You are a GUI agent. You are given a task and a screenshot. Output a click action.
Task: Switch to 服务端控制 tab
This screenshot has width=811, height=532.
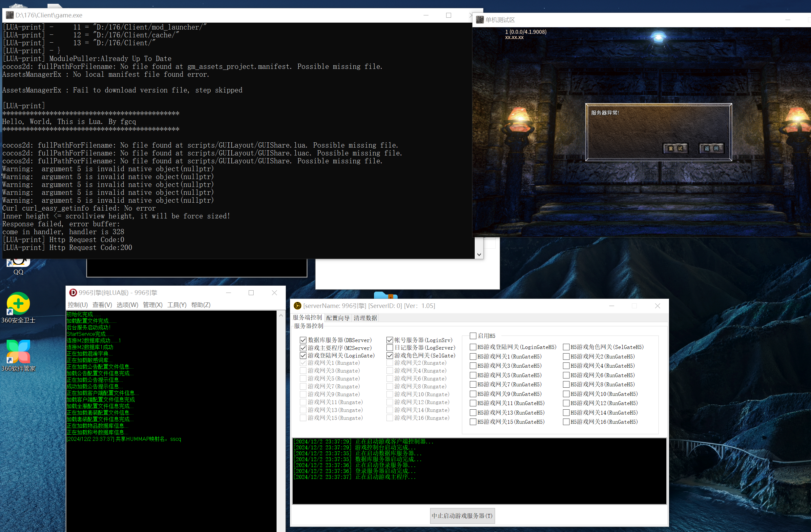[307, 317]
